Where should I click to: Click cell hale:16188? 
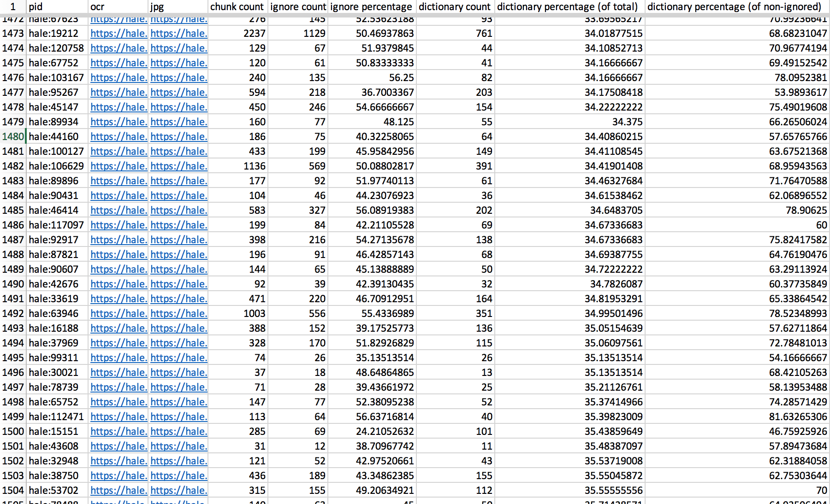point(57,328)
